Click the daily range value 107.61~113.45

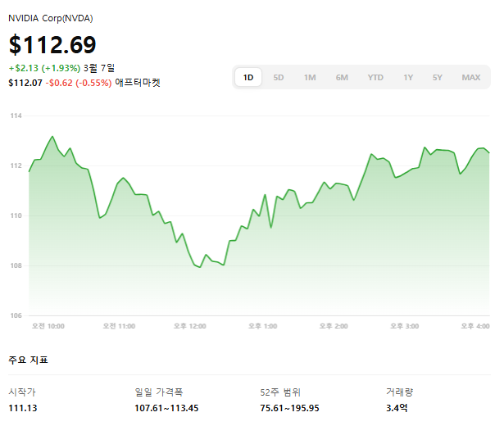click(166, 408)
